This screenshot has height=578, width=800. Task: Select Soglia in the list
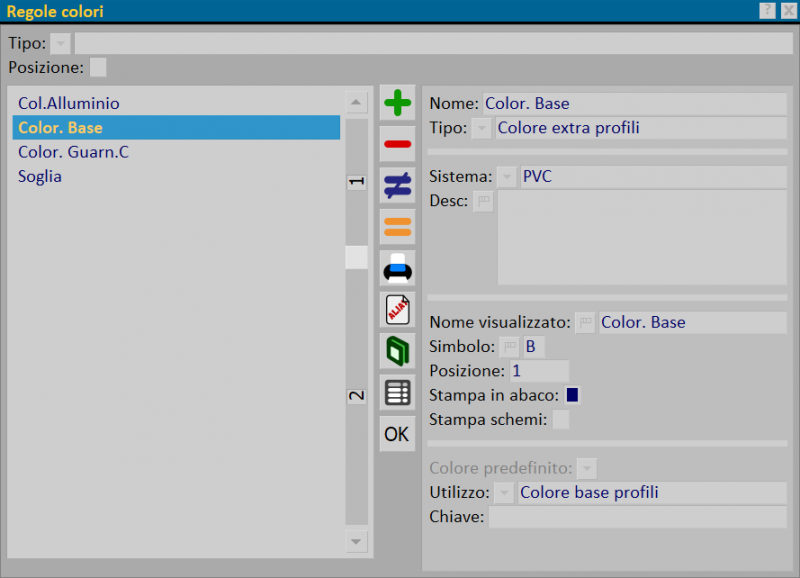coord(176,177)
